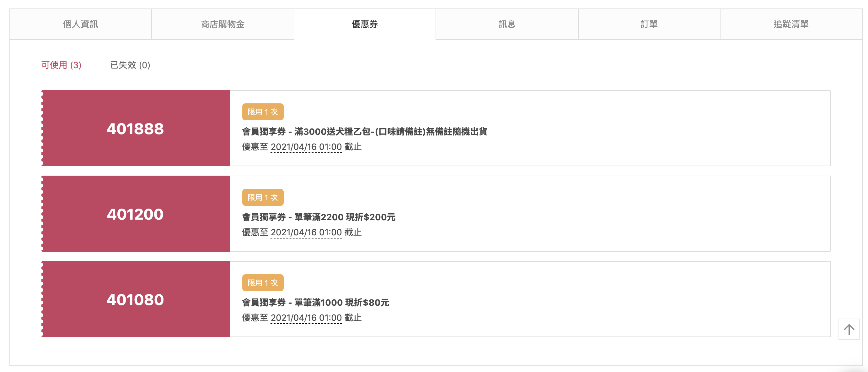Click the 401200 coupon code block
Image resolution: width=868 pixels, height=372 pixels.
136,214
